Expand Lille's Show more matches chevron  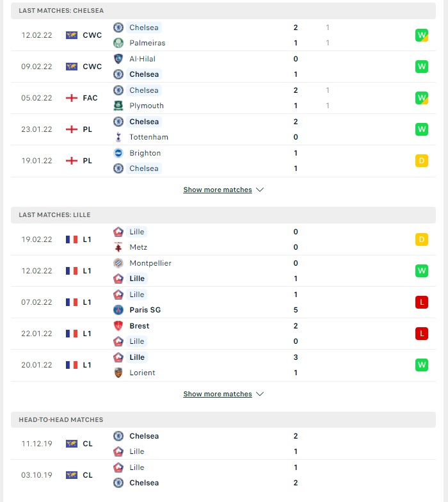pos(260,394)
